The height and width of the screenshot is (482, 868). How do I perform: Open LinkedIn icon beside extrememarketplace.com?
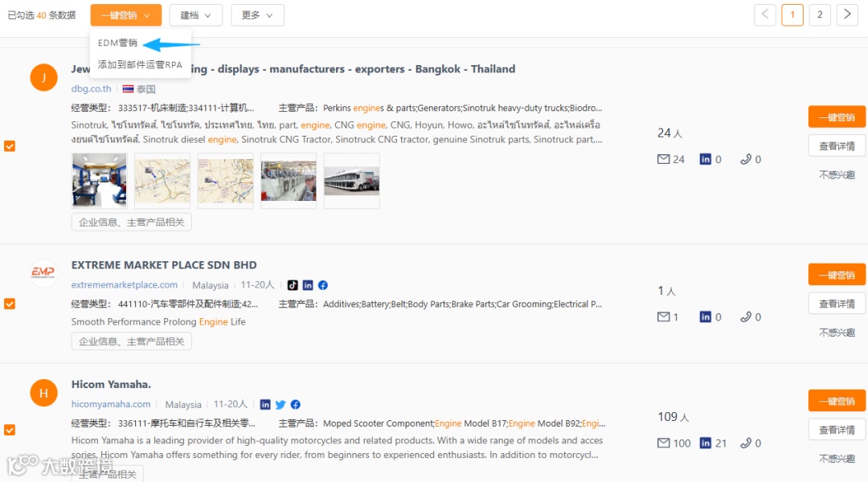click(x=308, y=285)
